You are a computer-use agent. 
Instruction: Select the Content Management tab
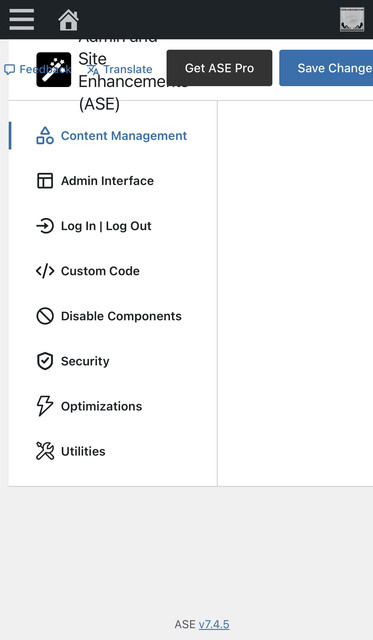coord(113,136)
